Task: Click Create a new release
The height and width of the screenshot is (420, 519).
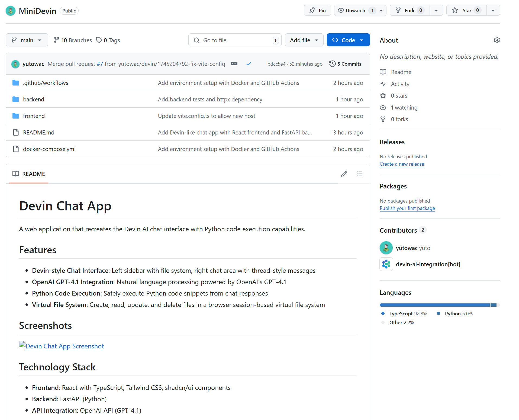Action: click(x=402, y=164)
